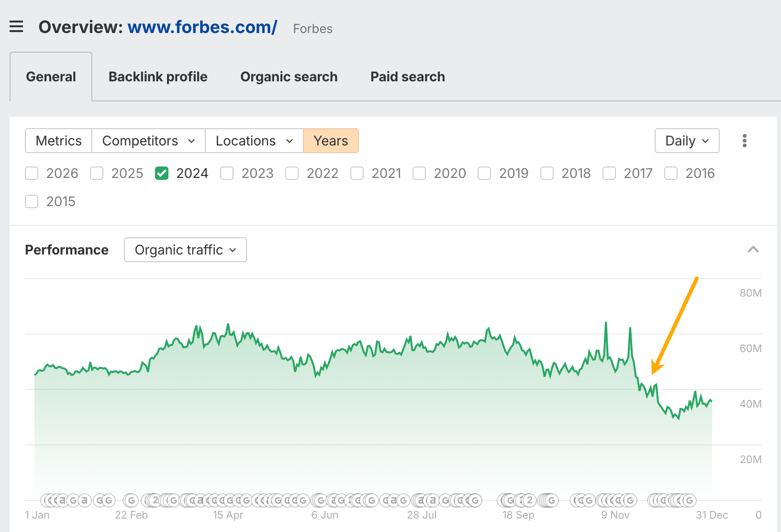
Task: Open the Organic search tab
Action: [289, 77]
